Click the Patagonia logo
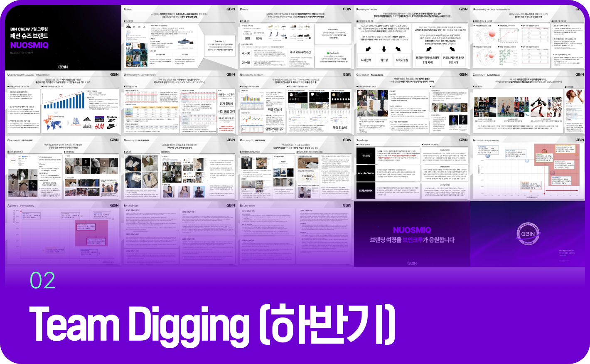 click(99, 118)
